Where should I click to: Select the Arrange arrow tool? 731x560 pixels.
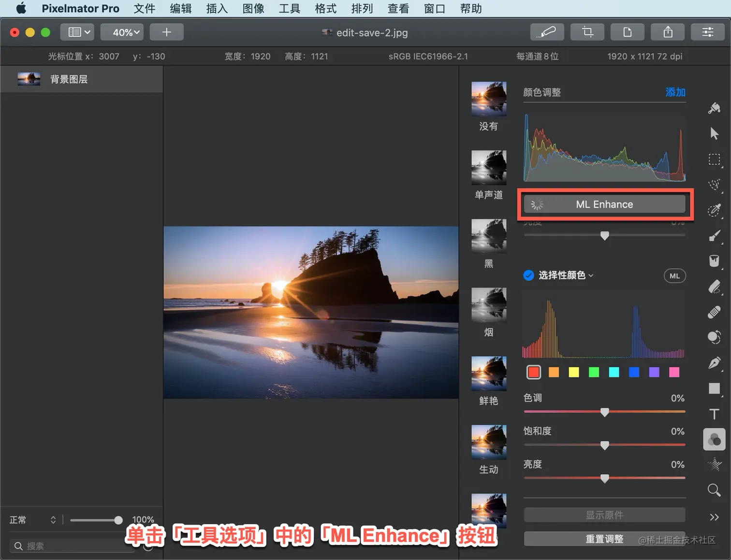point(714,133)
